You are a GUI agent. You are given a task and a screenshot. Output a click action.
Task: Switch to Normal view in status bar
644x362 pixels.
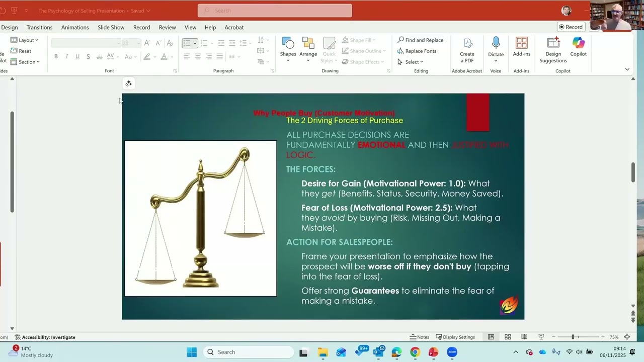coord(491,337)
